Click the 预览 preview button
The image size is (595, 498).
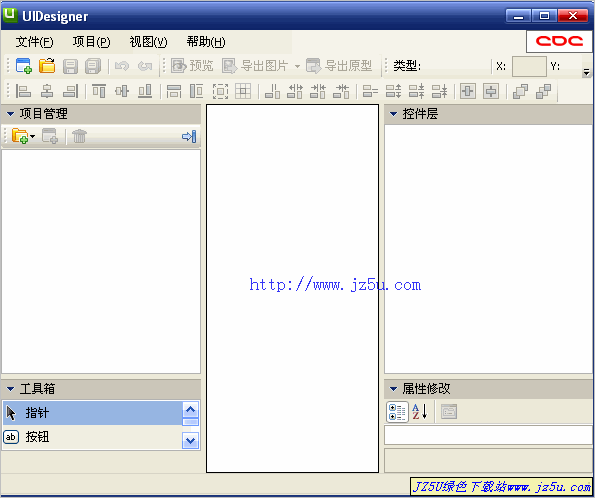click(x=192, y=66)
